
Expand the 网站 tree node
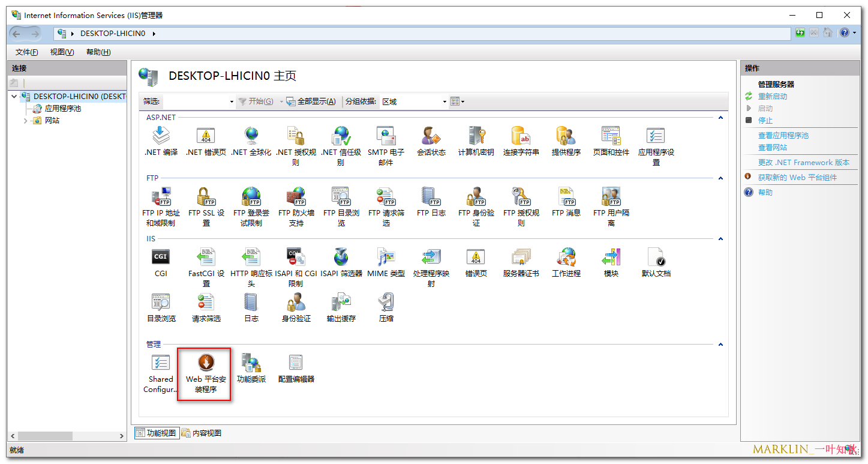25,121
